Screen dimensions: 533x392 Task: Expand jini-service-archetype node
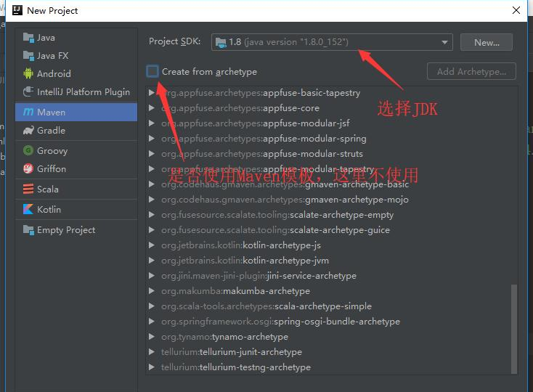(152, 275)
